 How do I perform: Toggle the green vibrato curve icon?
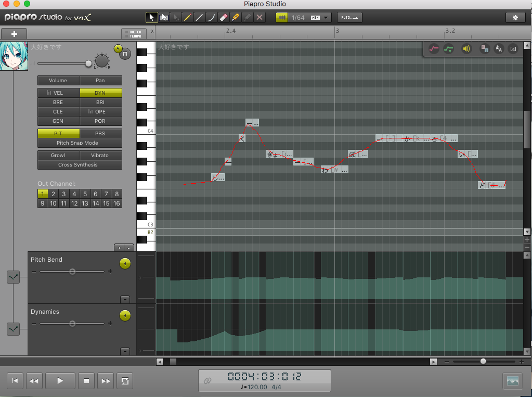pyautogui.click(x=449, y=49)
